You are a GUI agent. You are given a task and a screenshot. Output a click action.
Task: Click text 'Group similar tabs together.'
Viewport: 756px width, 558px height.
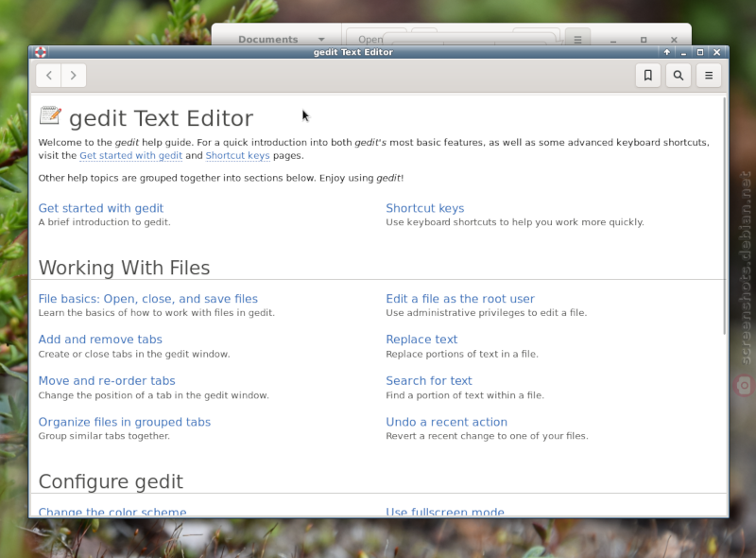click(104, 436)
